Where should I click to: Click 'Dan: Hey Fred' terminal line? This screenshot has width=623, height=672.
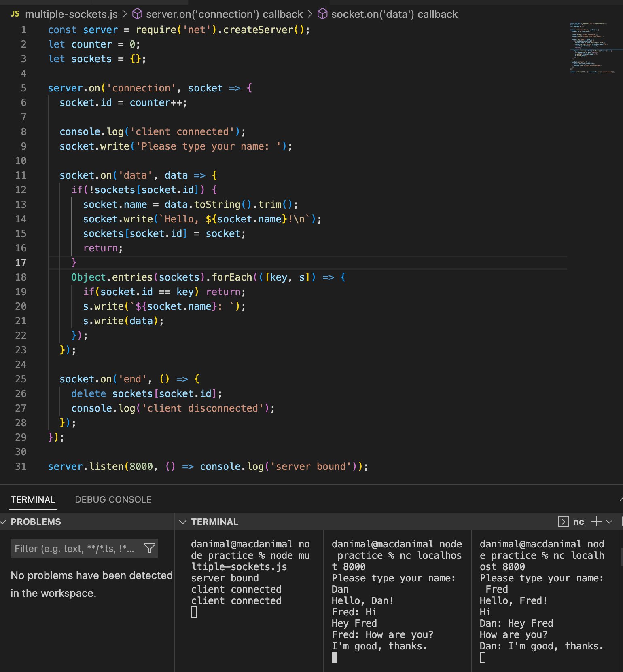[516, 623]
